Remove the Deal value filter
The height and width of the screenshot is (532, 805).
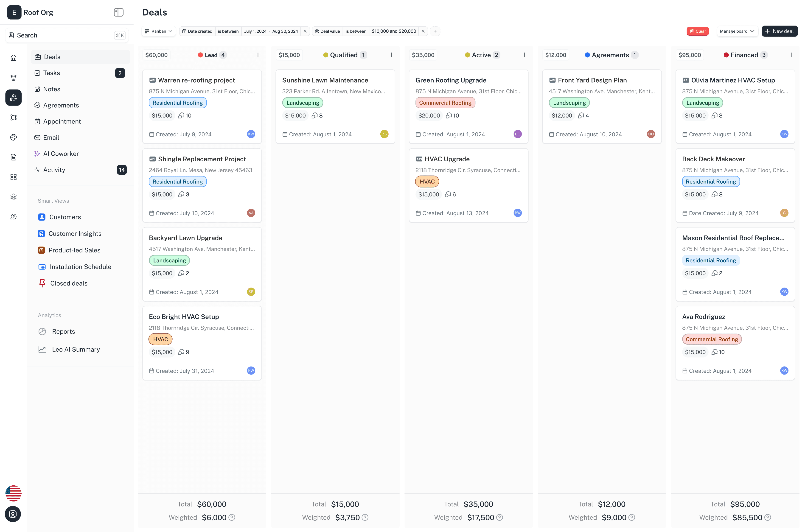(x=423, y=31)
